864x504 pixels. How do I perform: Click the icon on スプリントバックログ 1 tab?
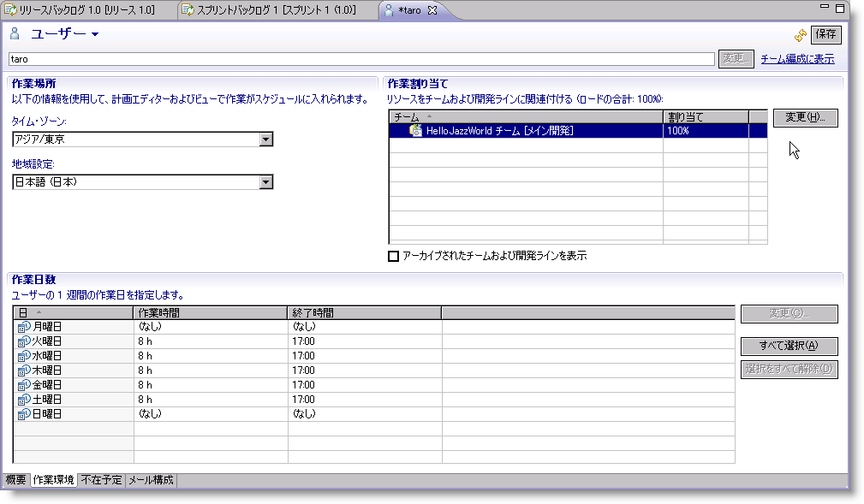coord(188,10)
